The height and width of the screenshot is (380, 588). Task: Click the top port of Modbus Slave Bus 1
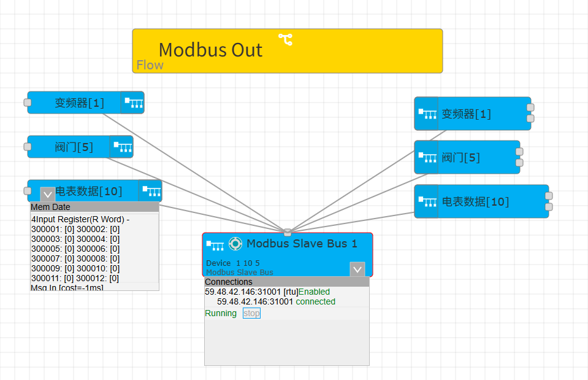click(287, 233)
